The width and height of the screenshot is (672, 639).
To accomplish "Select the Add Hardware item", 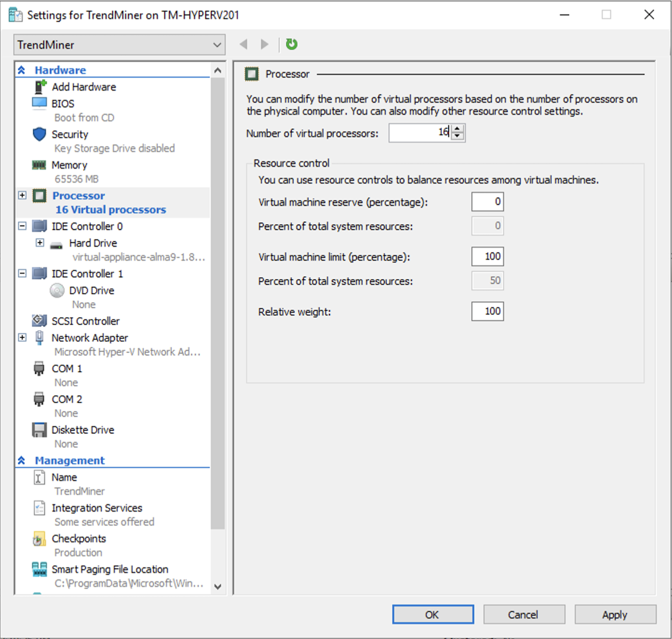I will click(84, 87).
